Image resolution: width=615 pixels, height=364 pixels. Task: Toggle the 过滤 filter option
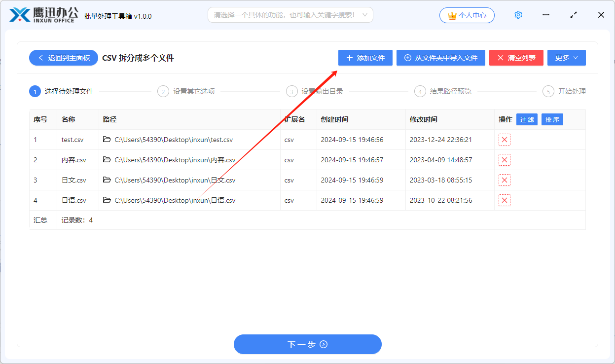point(527,119)
